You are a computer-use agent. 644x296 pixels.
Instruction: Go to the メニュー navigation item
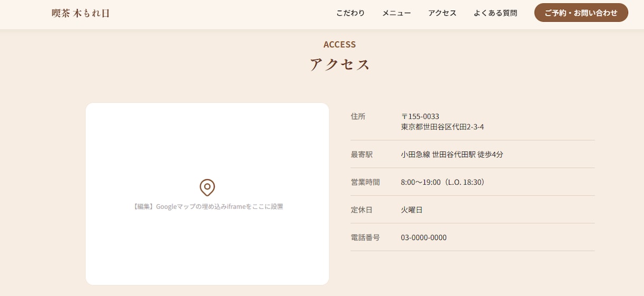(396, 13)
